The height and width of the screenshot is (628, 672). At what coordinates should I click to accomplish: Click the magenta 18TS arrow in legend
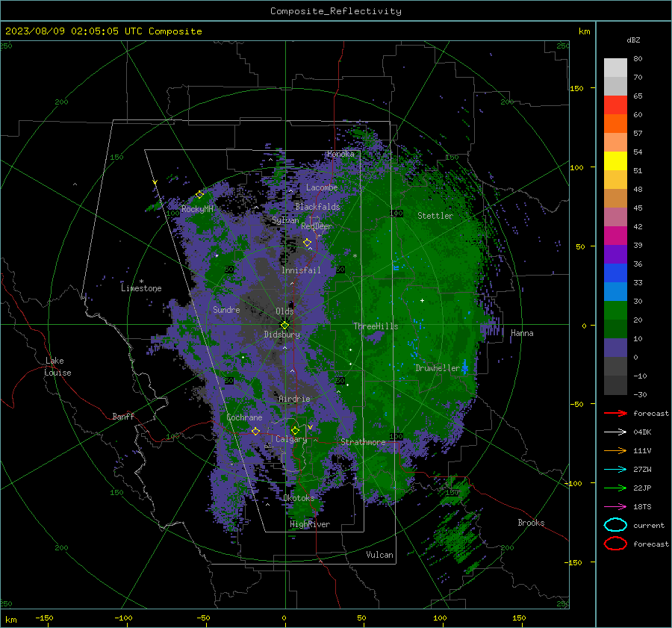[615, 507]
